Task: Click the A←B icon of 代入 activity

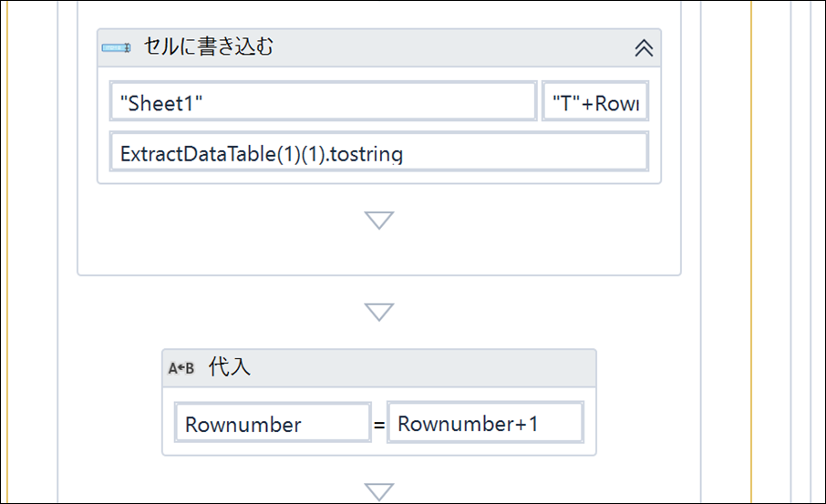Action: pyautogui.click(x=181, y=368)
